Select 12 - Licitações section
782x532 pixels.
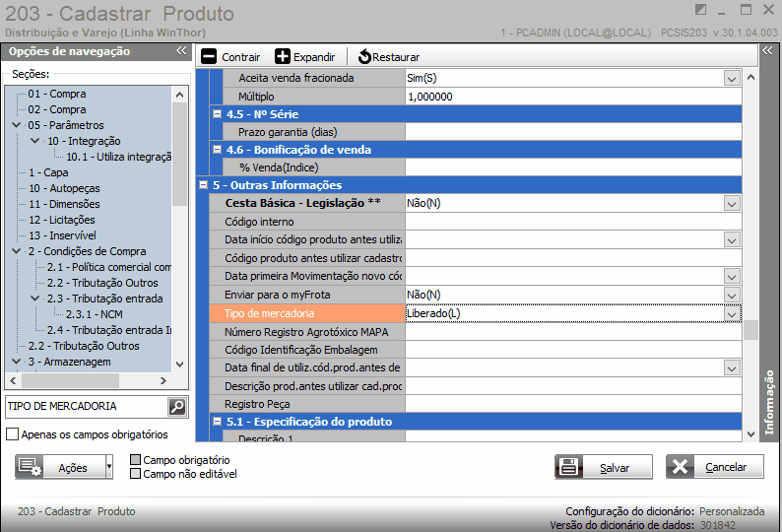(62, 220)
